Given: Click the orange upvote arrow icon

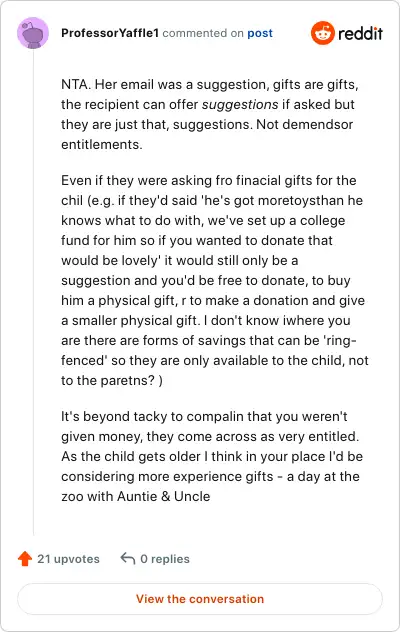Looking at the screenshot, I should coord(25,559).
